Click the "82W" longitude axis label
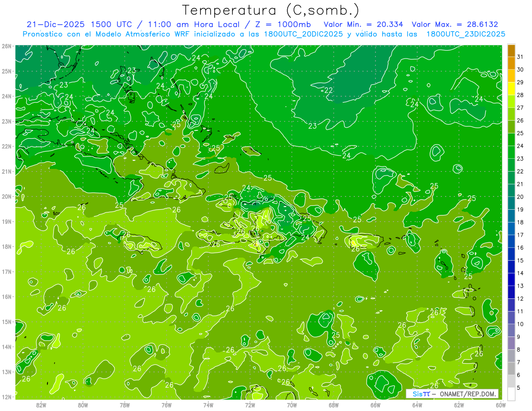The height and width of the screenshot is (411, 532). tap(41, 404)
